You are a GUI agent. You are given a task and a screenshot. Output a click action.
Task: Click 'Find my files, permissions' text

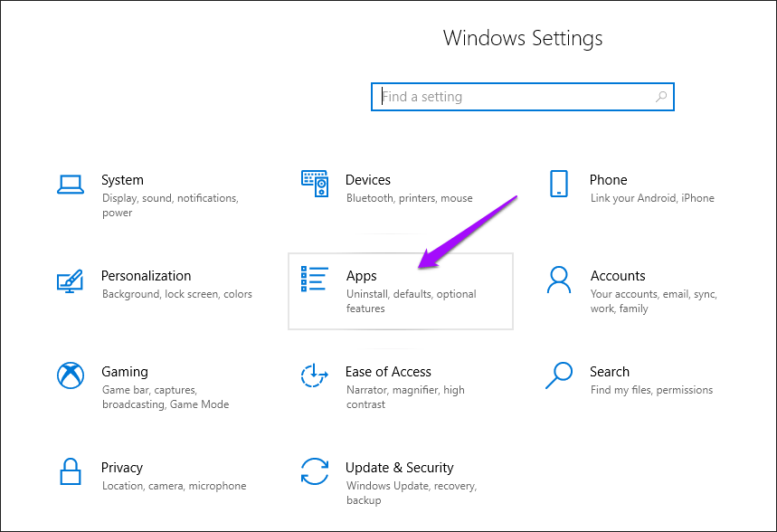(651, 390)
